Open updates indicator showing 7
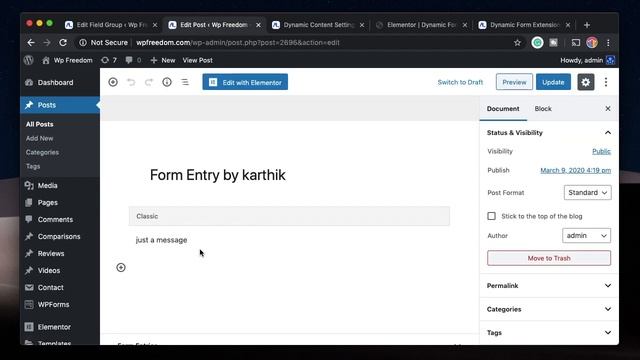The width and height of the screenshot is (640, 360). (109, 60)
